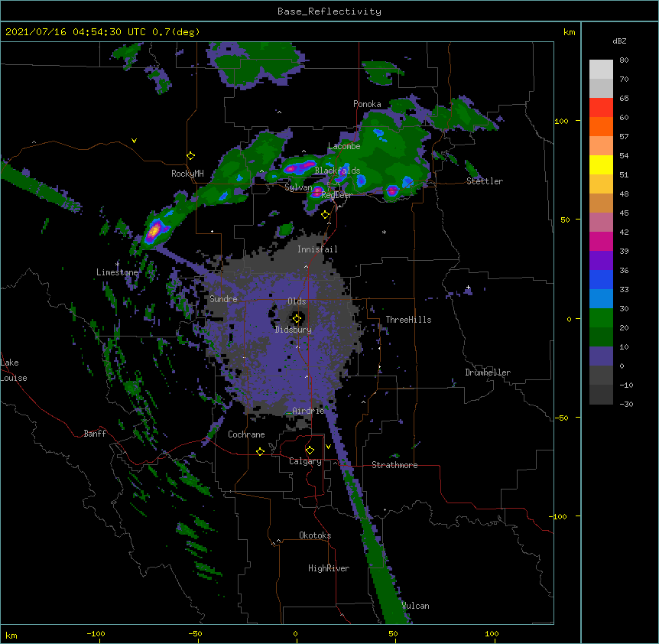Click the Sylvan label
This screenshot has width=659, height=644.
pos(298,187)
